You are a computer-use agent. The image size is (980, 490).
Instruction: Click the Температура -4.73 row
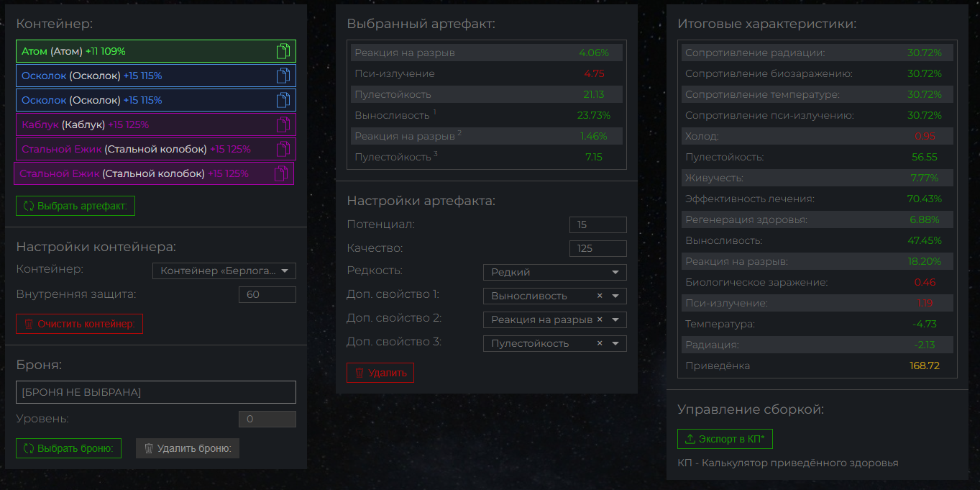(x=818, y=324)
